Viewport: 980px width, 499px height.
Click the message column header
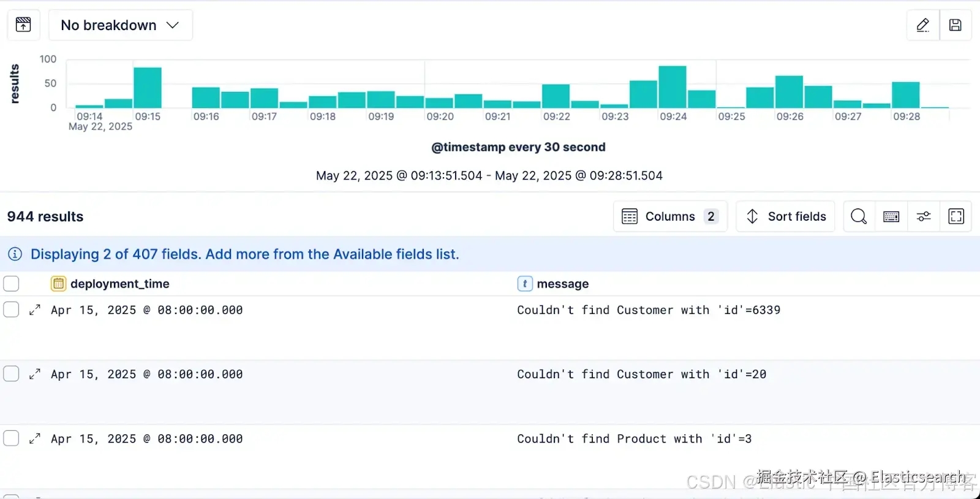click(562, 284)
